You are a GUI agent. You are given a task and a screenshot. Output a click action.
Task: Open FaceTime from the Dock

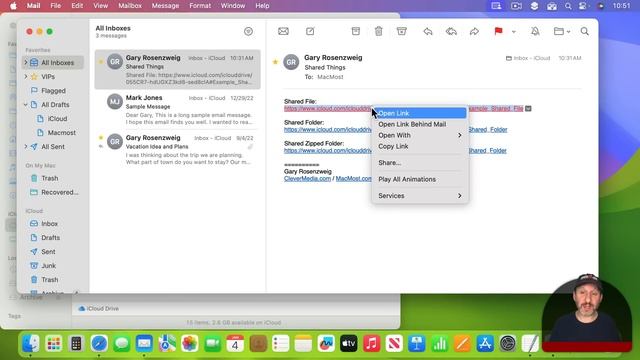(212, 344)
